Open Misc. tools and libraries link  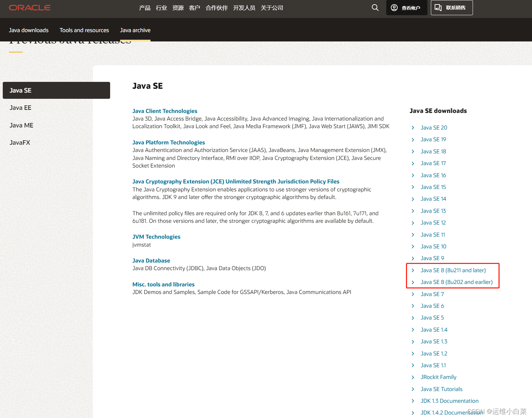(163, 284)
